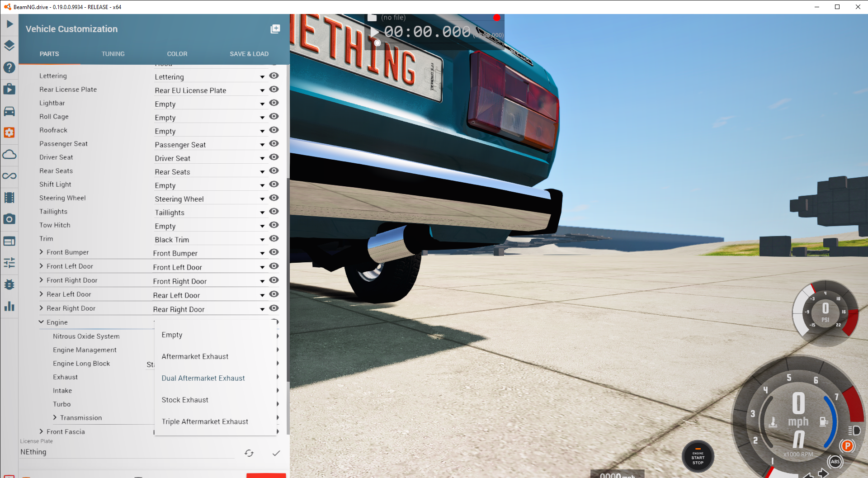Select Stock Exhaust option

(x=216, y=400)
